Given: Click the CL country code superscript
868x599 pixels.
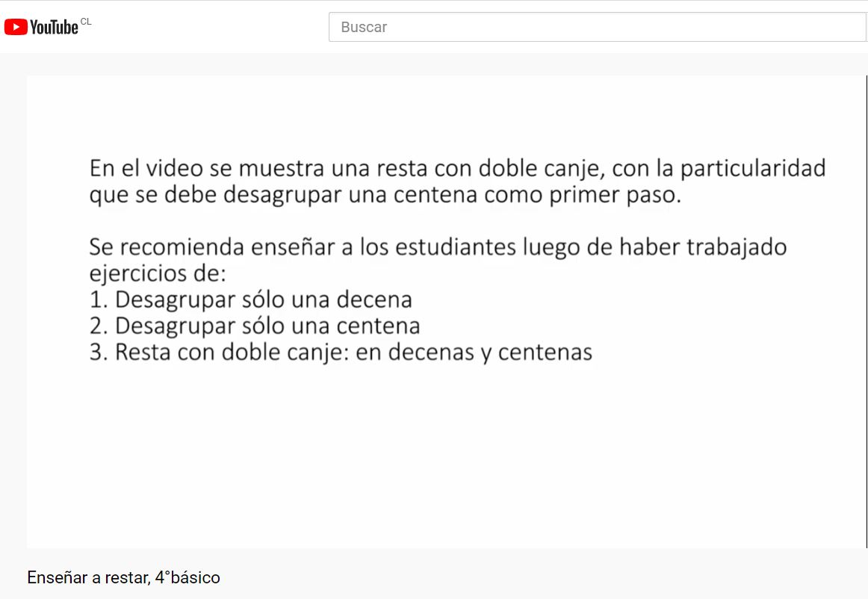Looking at the screenshot, I should click(86, 22).
